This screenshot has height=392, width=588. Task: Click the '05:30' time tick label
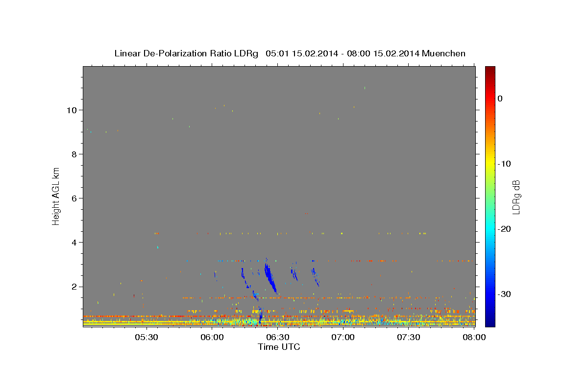146,338
